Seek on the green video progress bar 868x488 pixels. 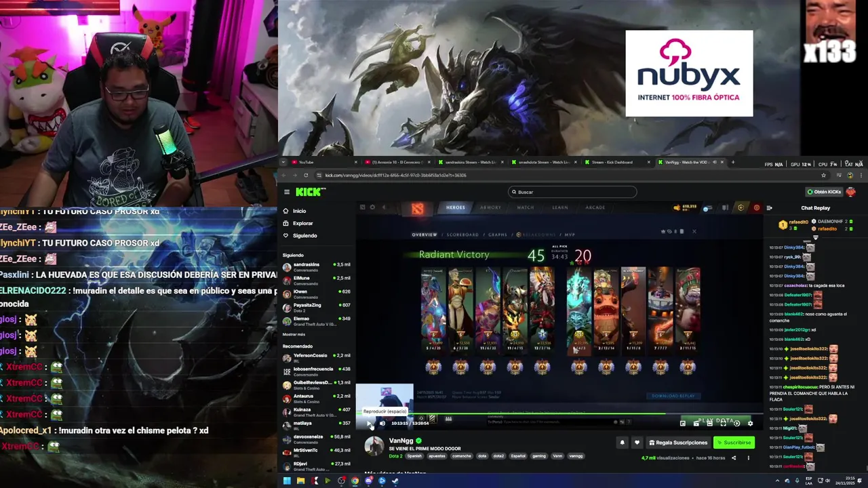559,413
